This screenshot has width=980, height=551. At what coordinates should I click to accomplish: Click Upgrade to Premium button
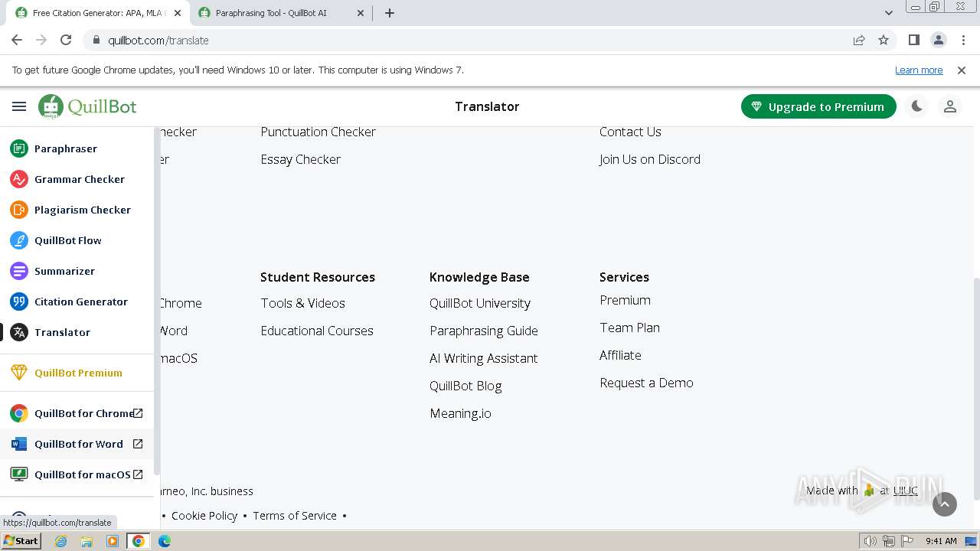tap(818, 107)
